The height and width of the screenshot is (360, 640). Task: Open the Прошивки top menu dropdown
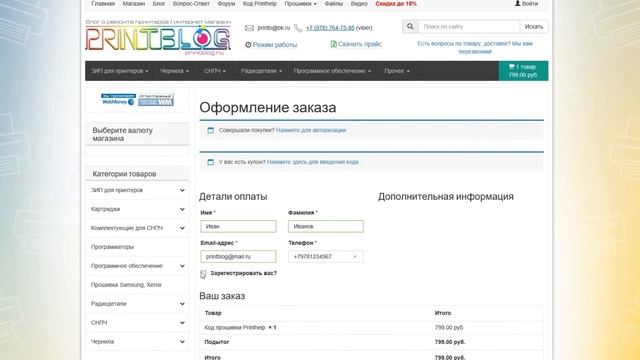pyautogui.click(x=300, y=4)
